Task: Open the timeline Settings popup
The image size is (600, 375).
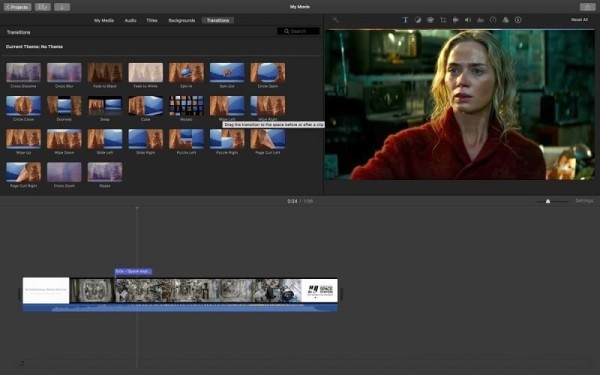Action: point(584,201)
